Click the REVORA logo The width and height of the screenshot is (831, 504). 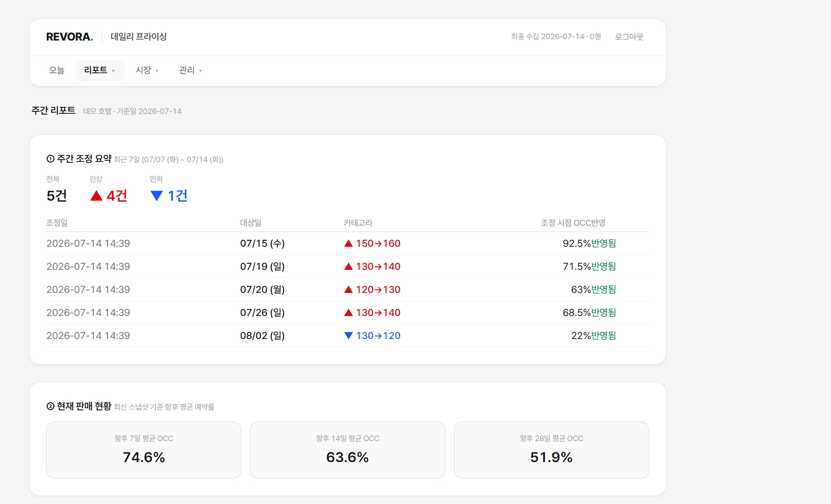pyautogui.click(x=70, y=37)
